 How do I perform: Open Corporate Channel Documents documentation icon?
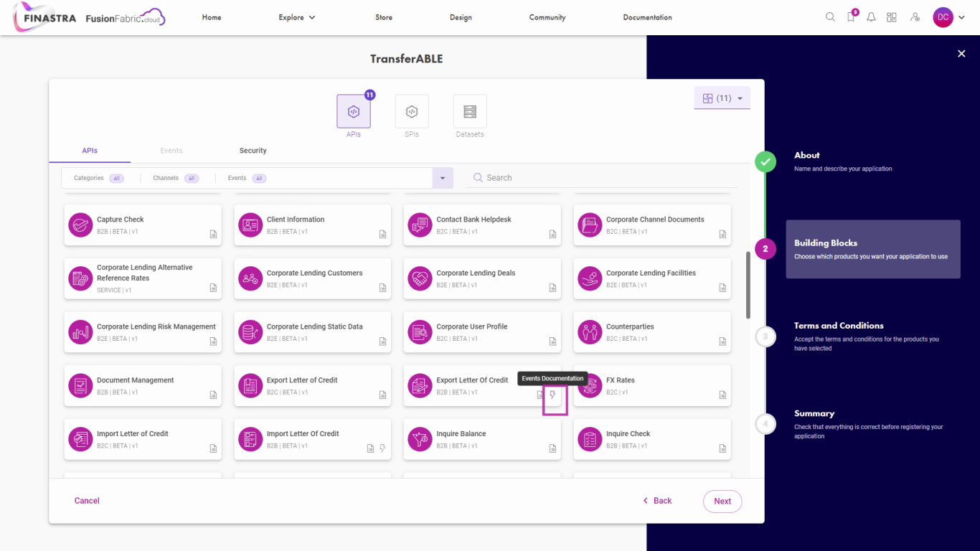[722, 235]
